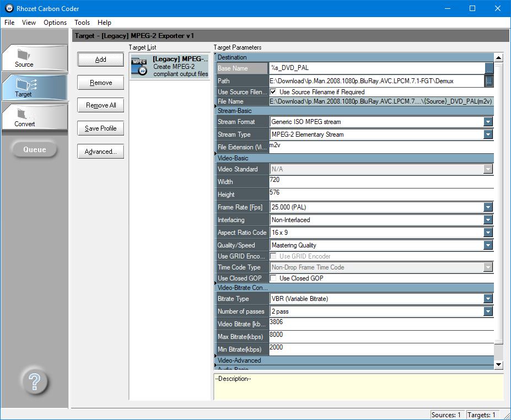Toggle Use Source Filename if Required checkbox

pyautogui.click(x=273, y=92)
